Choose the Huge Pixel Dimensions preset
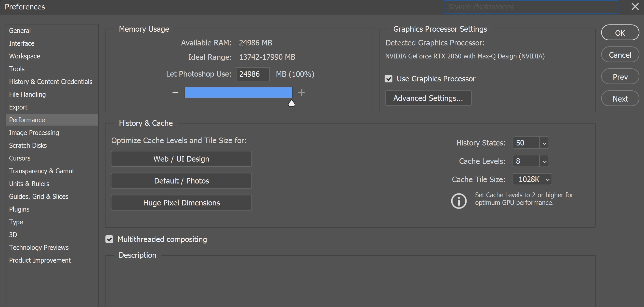This screenshot has height=307, width=644. [181, 203]
